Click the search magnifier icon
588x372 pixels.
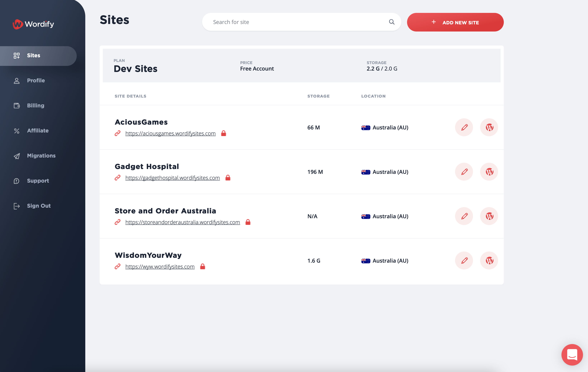click(x=392, y=22)
